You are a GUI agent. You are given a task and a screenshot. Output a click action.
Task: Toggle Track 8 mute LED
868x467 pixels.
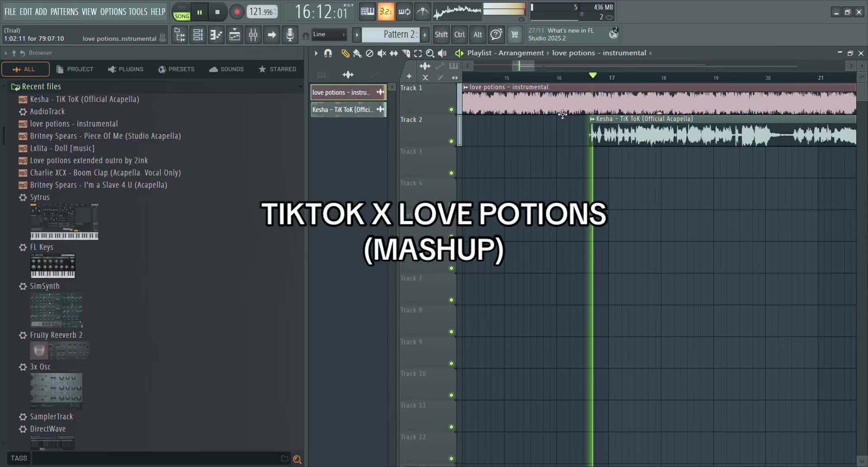pyautogui.click(x=451, y=332)
